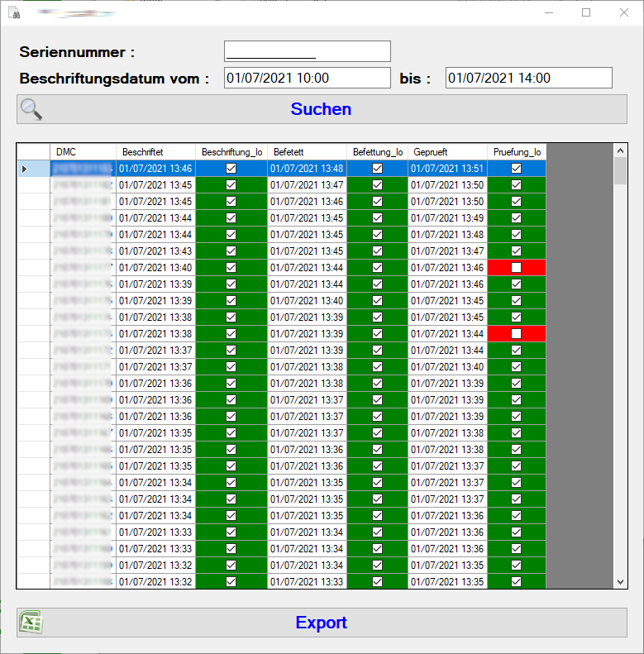Click the Beschriftet column header
Image resolution: width=644 pixels, height=654 pixels.
[x=155, y=152]
